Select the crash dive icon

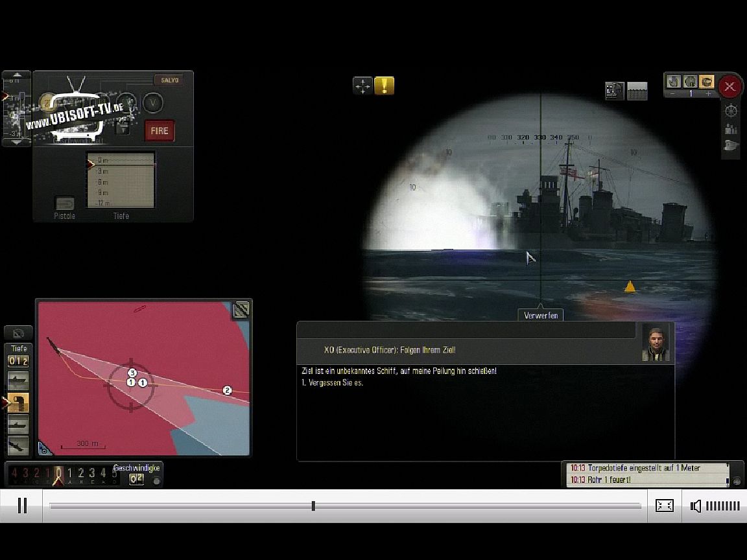(x=18, y=446)
